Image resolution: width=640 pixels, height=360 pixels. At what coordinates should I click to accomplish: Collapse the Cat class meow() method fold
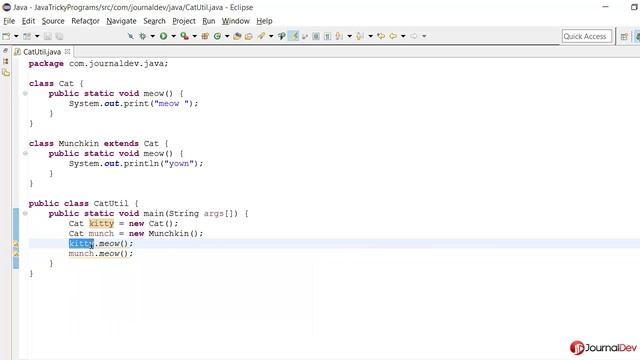pos(25,93)
